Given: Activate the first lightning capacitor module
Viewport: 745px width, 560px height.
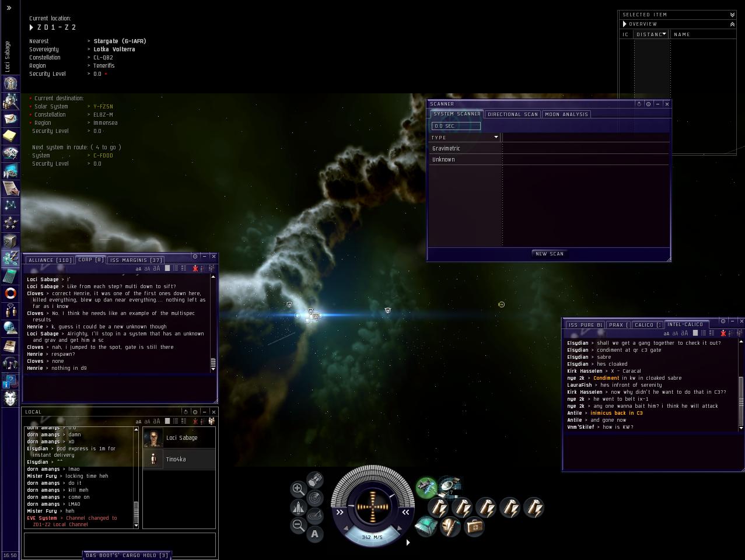Looking at the screenshot, I should (439, 508).
